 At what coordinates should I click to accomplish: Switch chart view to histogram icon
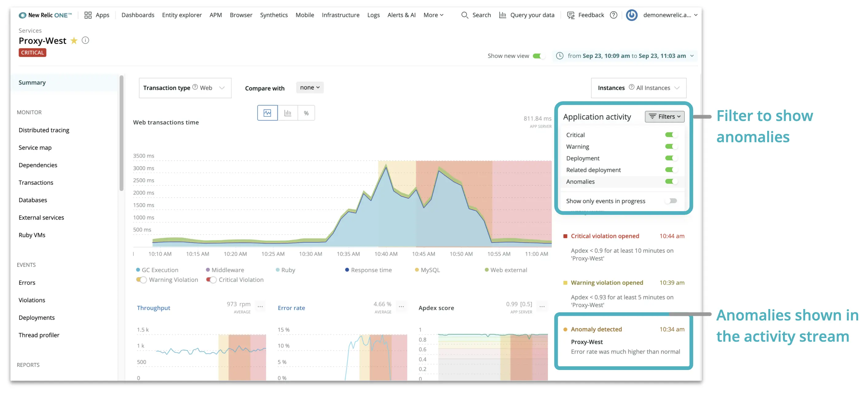click(x=287, y=113)
